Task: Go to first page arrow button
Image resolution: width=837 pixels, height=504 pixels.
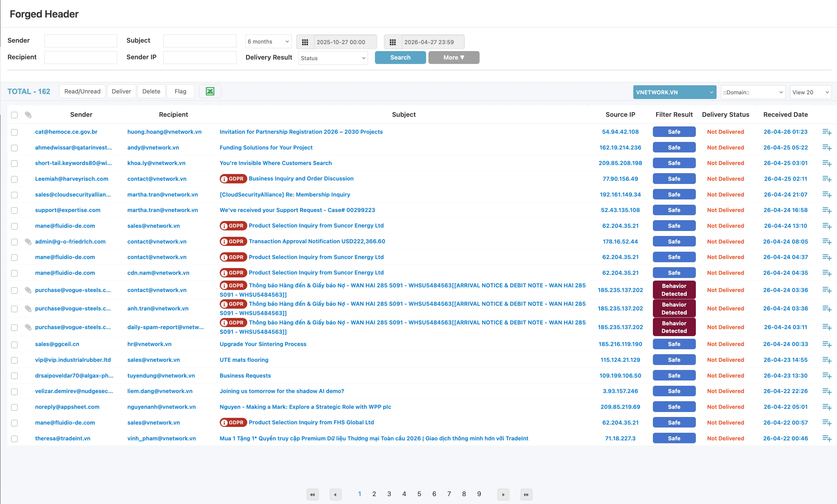Action: (x=312, y=494)
